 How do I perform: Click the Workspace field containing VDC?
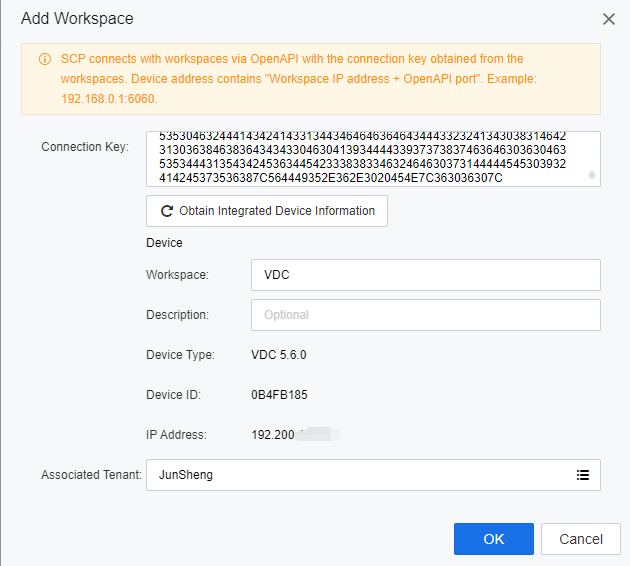(426, 275)
